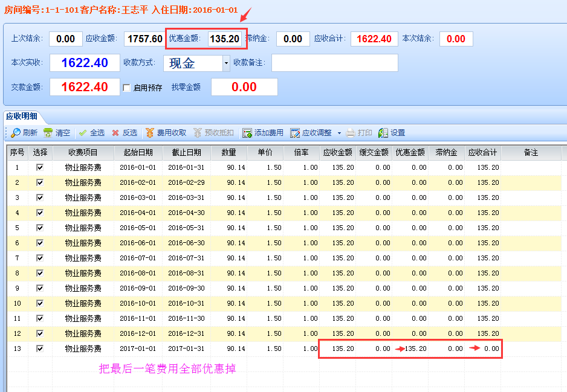This screenshot has height=392, width=567.
Task: Click the 2016-12-31 end date cell
Action: (187, 333)
